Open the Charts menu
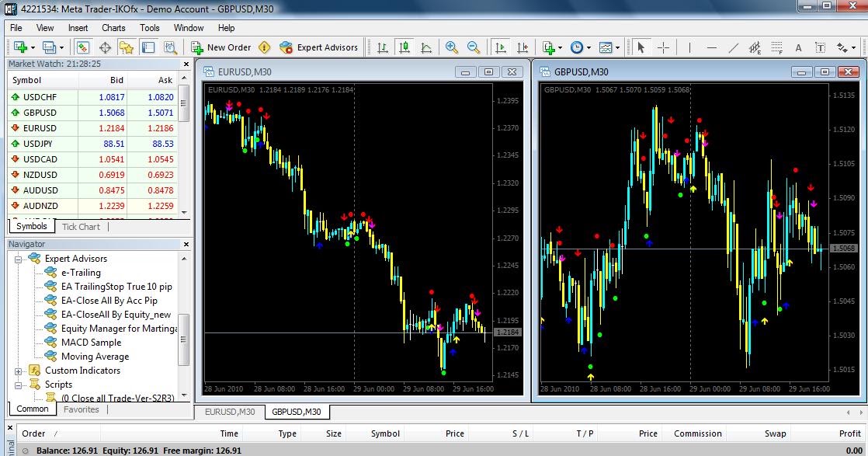868x456 pixels. [113, 28]
